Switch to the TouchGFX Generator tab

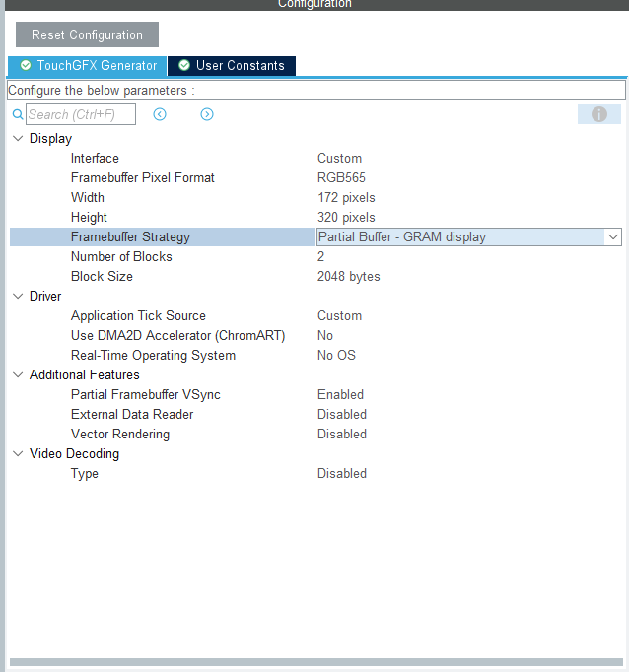[88, 66]
